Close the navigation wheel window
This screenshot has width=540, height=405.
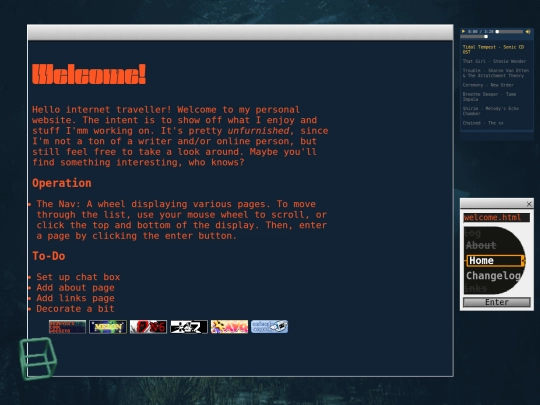pos(529,204)
